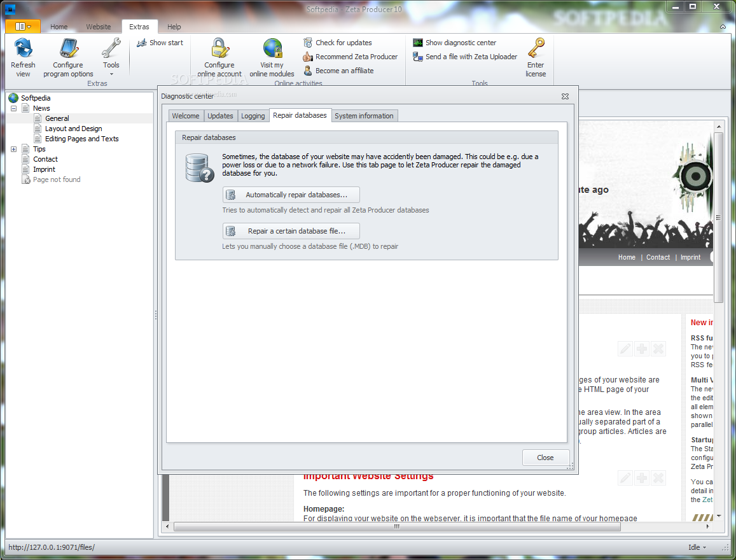Collapse the ribbon with the chevron
This screenshot has height=560, width=736.
[723, 27]
